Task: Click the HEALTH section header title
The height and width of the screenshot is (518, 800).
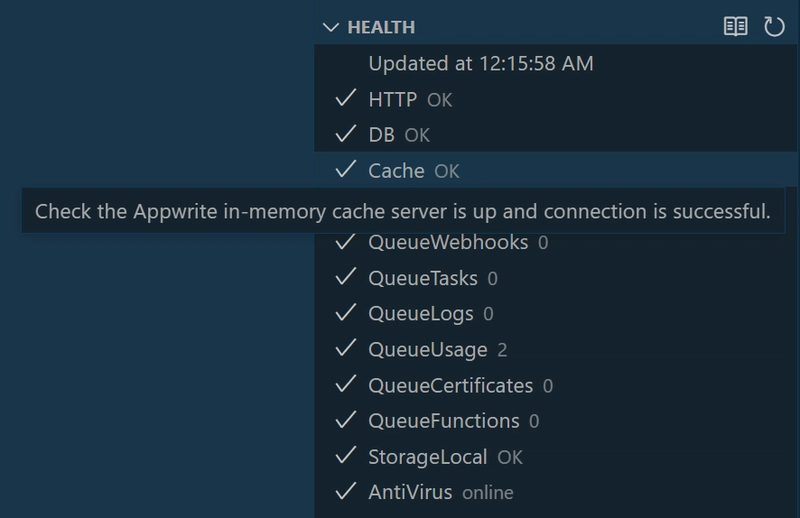Action: tap(381, 28)
